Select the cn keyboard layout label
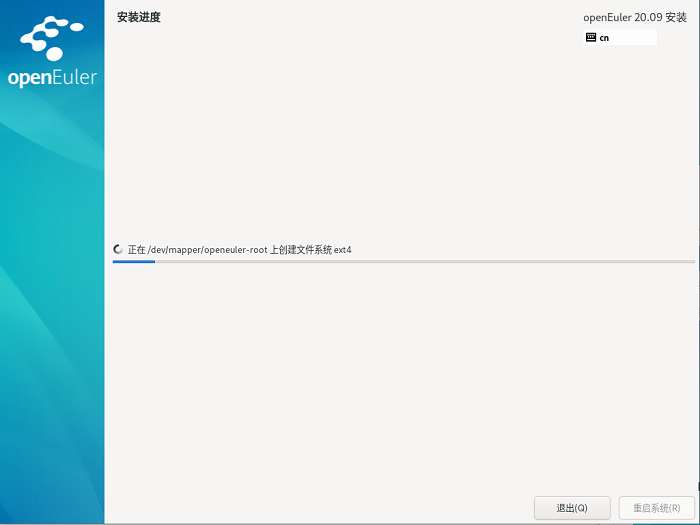Viewport: 700px width, 525px height. pyautogui.click(x=604, y=38)
